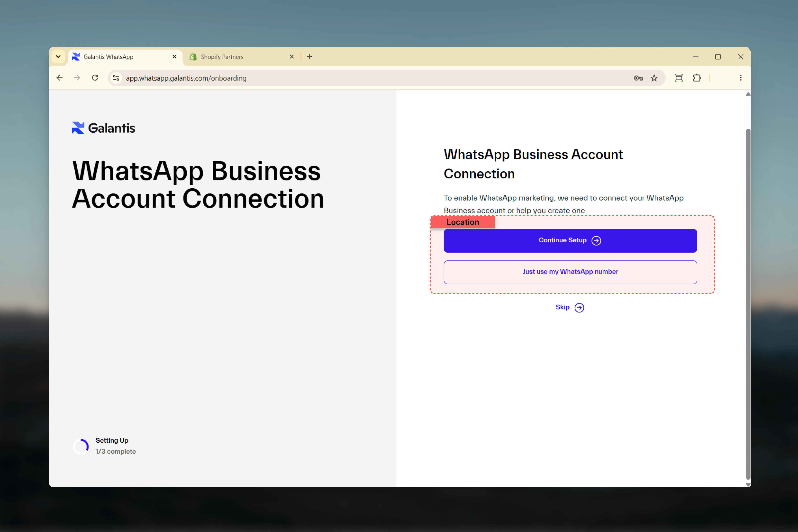Click the Skip link
This screenshot has height=532, width=798.
(570, 307)
